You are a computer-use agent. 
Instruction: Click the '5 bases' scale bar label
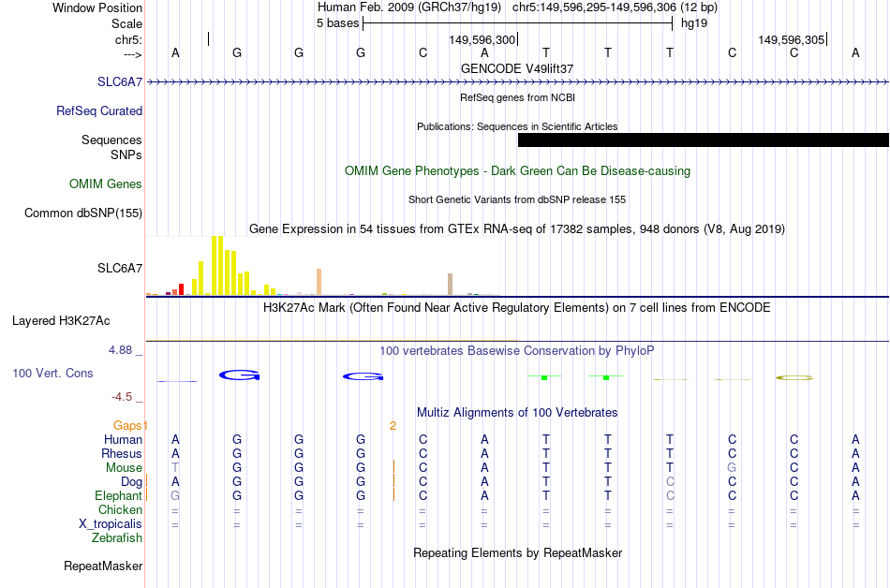[337, 23]
